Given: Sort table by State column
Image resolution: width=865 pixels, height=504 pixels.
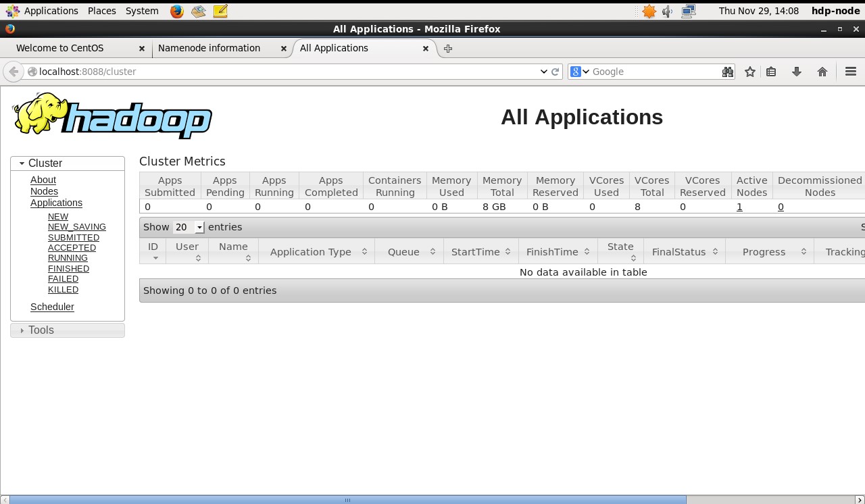Looking at the screenshot, I should [620, 251].
